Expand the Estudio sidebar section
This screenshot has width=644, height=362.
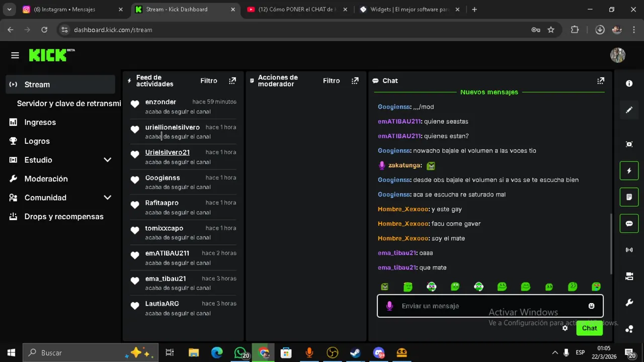(x=107, y=160)
